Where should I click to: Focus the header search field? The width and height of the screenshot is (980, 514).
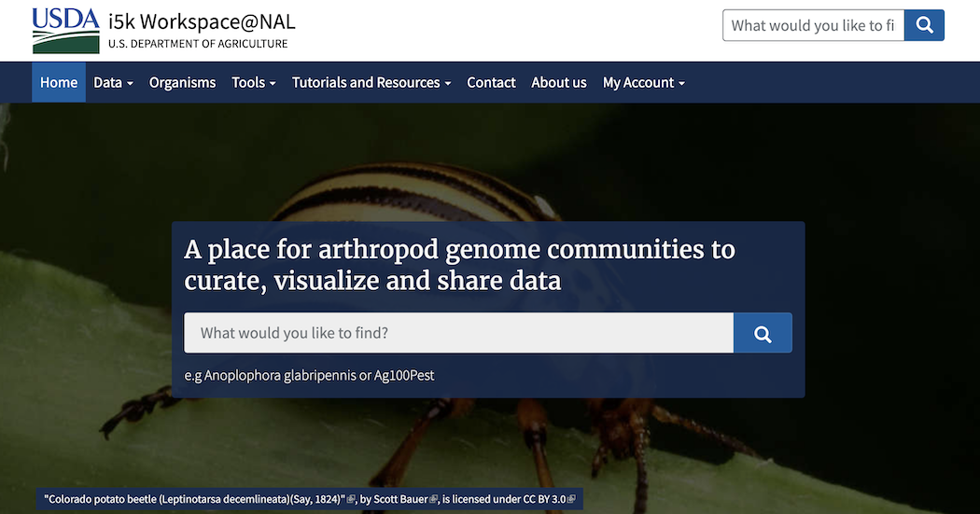pyautogui.click(x=813, y=25)
